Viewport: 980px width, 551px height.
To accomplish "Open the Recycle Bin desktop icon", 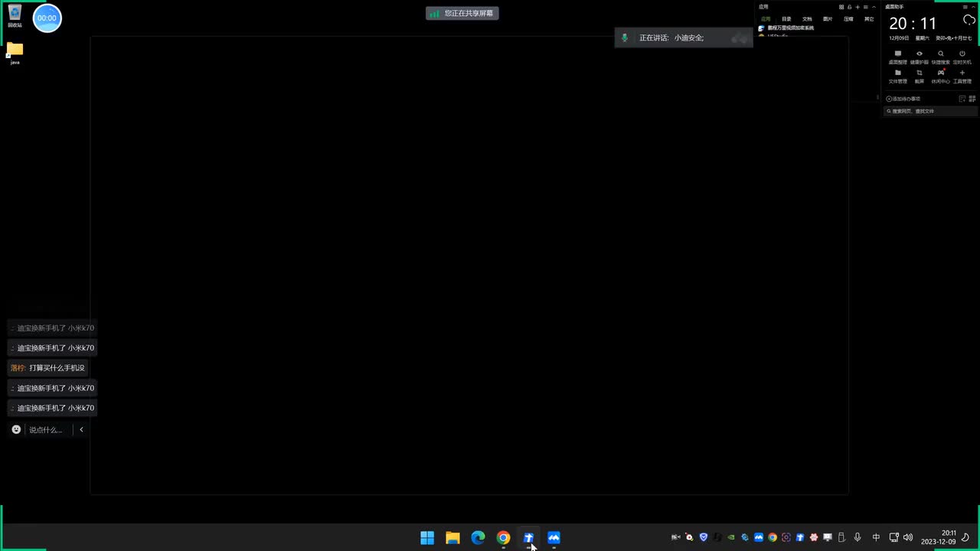I will coord(15,14).
